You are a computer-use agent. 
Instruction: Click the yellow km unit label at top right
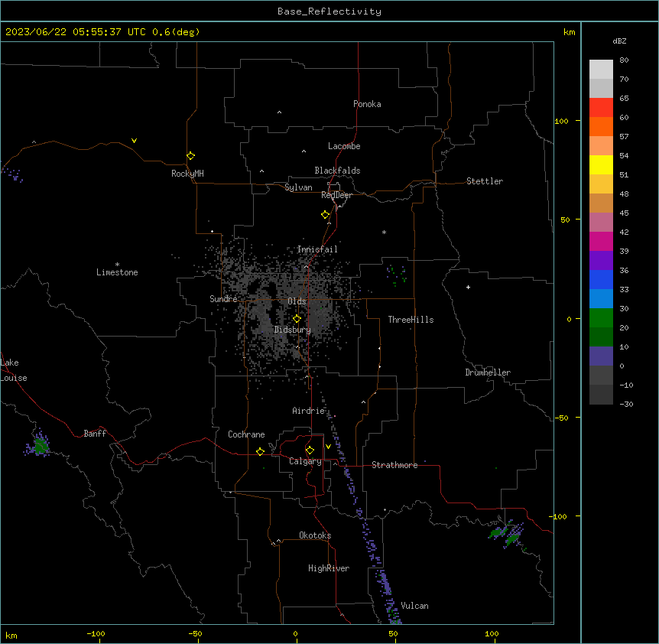pos(569,32)
